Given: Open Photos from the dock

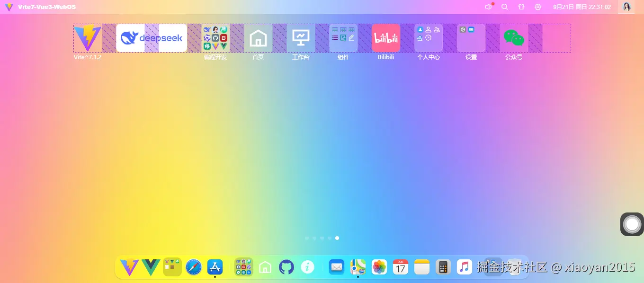Looking at the screenshot, I should (x=379, y=267).
